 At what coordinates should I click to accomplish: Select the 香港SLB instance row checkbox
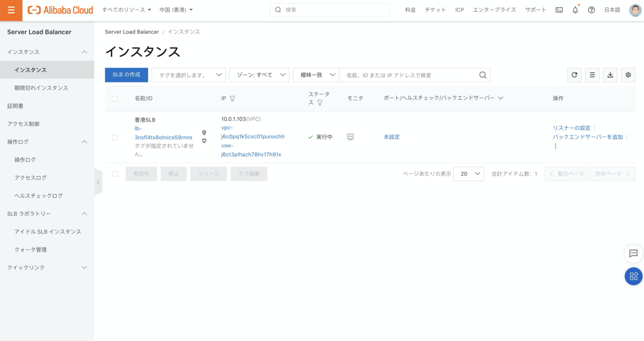coord(115,137)
